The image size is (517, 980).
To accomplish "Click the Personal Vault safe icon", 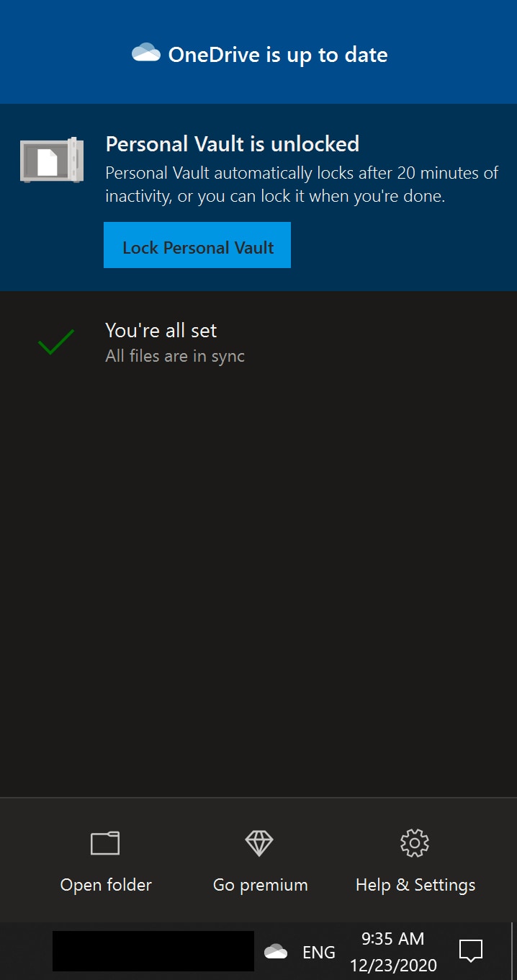I will [52, 159].
